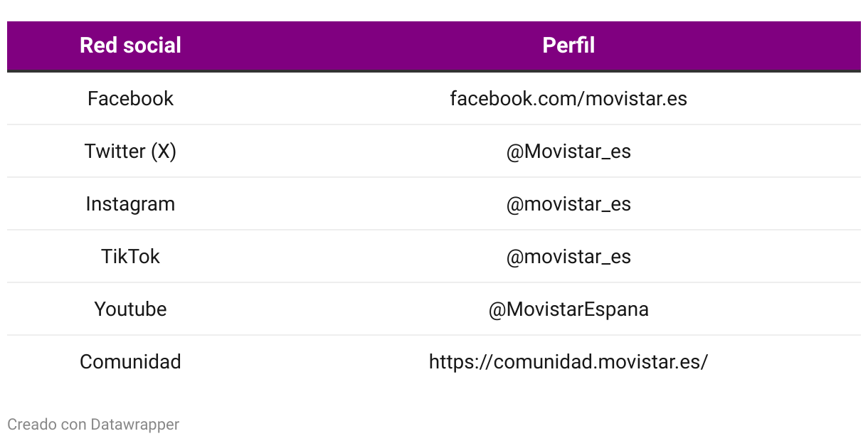Viewport: 868px width, 441px height.
Task: Select the TikTok row label
Action: point(130,256)
